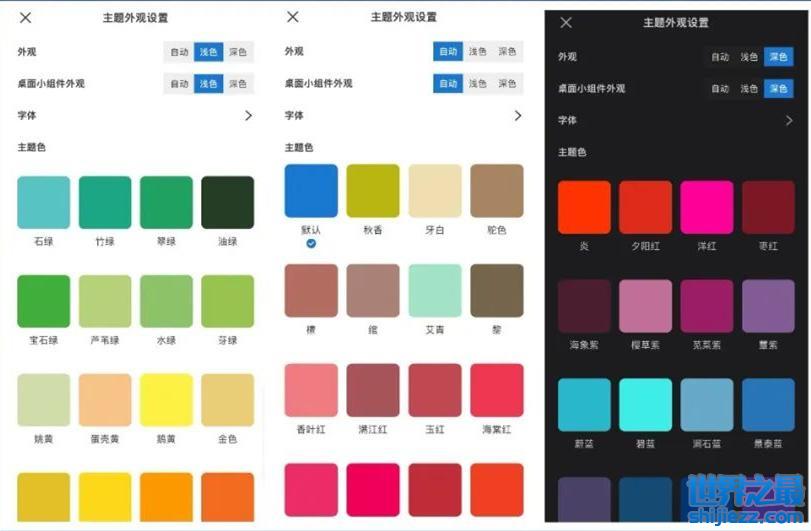
Task: Choose 自动 for 外观 in dark panel
Action: pos(720,58)
